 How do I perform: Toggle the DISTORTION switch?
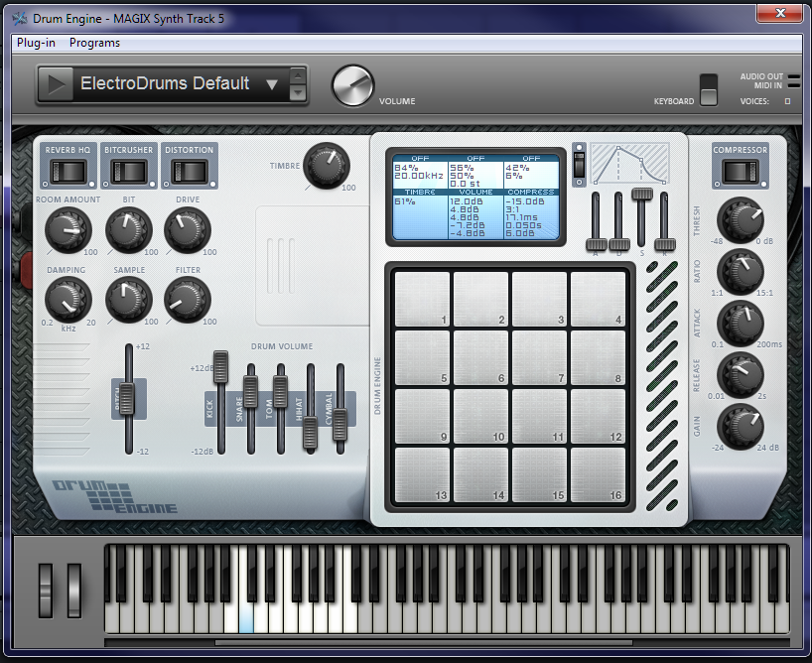point(190,172)
